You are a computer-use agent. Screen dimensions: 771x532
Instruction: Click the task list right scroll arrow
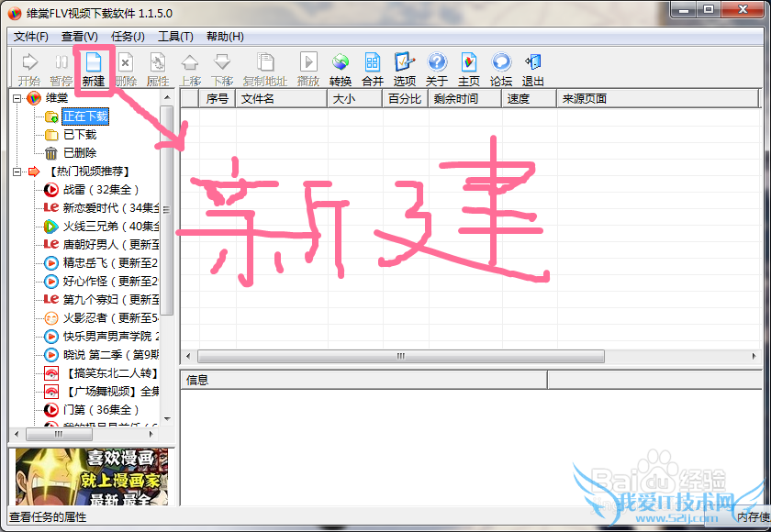pos(754,356)
